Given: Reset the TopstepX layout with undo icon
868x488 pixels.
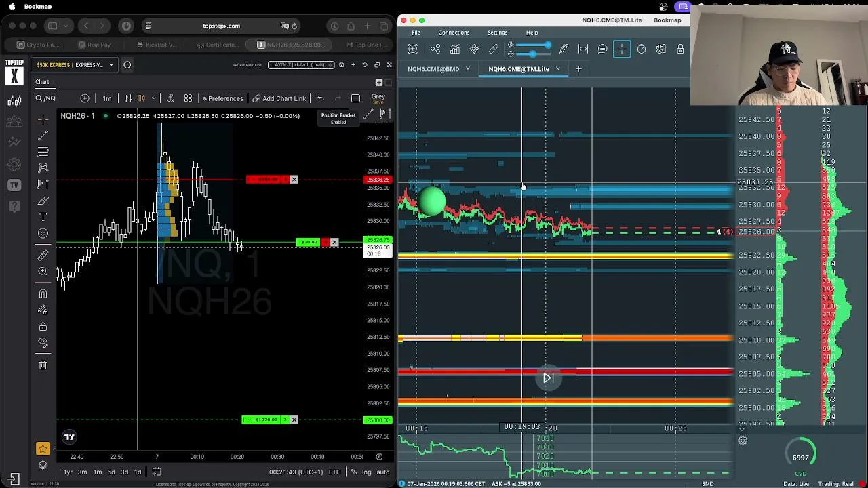Looking at the screenshot, I should coord(365,65).
